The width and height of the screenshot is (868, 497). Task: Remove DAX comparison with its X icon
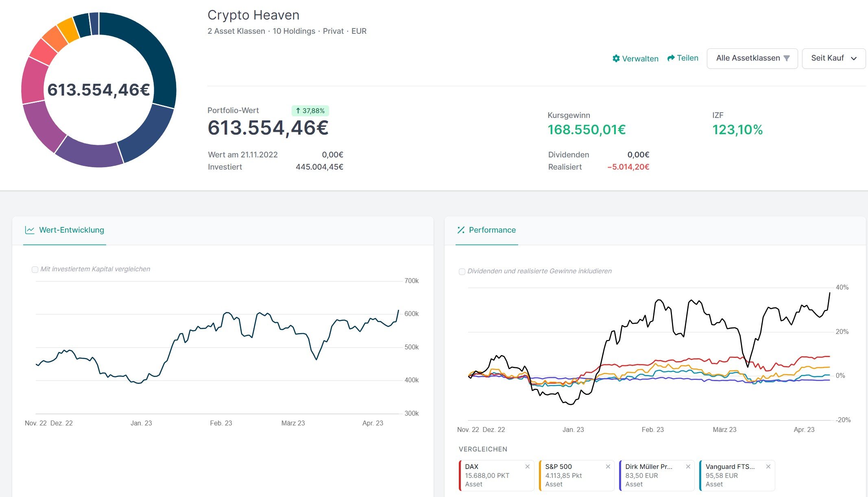pos(528,466)
